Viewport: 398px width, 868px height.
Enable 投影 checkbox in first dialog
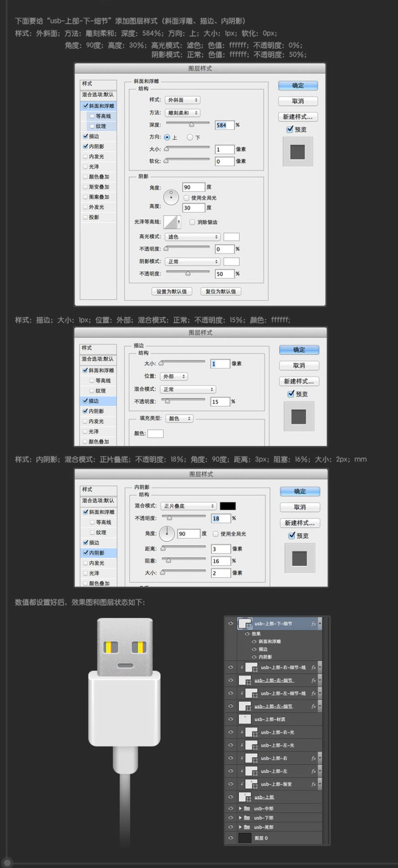(x=85, y=217)
